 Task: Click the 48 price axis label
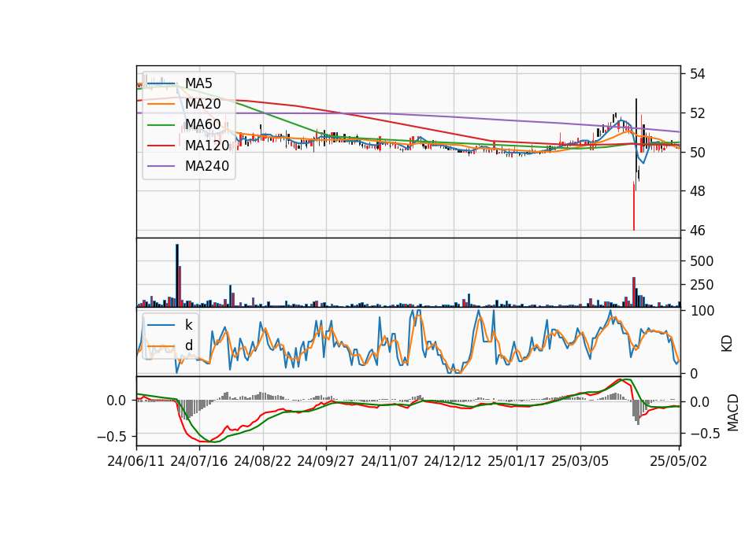pyautogui.click(x=697, y=191)
